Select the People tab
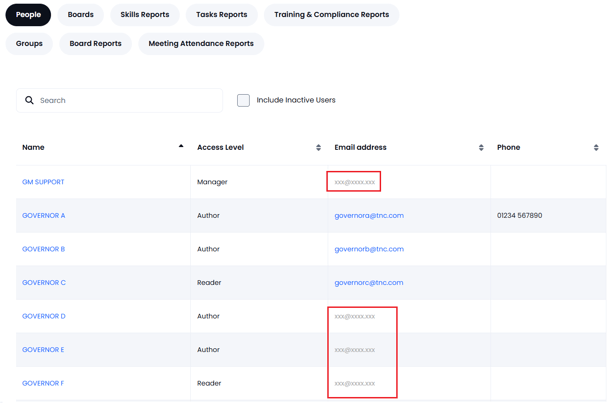This screenshot has width=610, height=403. coord(28,15)
